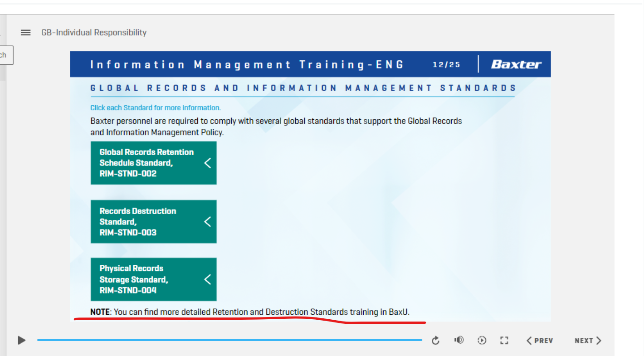This screenshot has width=644, height=356.
Task: Click 'Click each Standard for more information' text
Action: [156, 108]
